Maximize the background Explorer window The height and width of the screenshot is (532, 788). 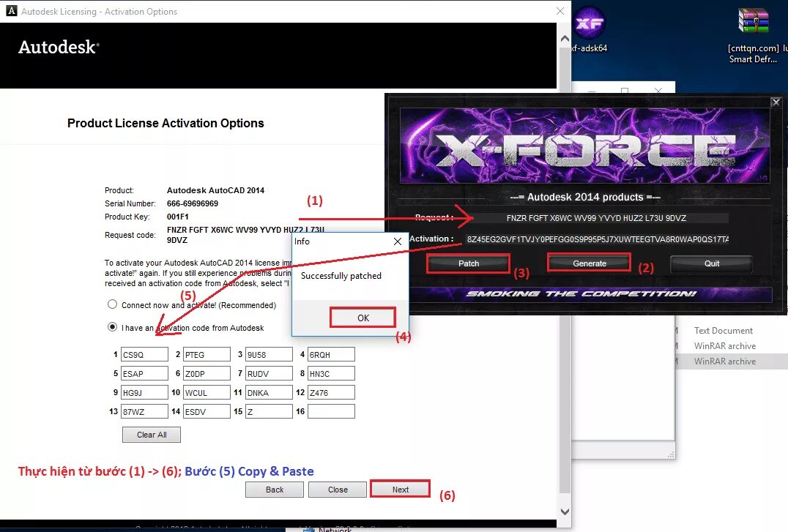[625, 91]
